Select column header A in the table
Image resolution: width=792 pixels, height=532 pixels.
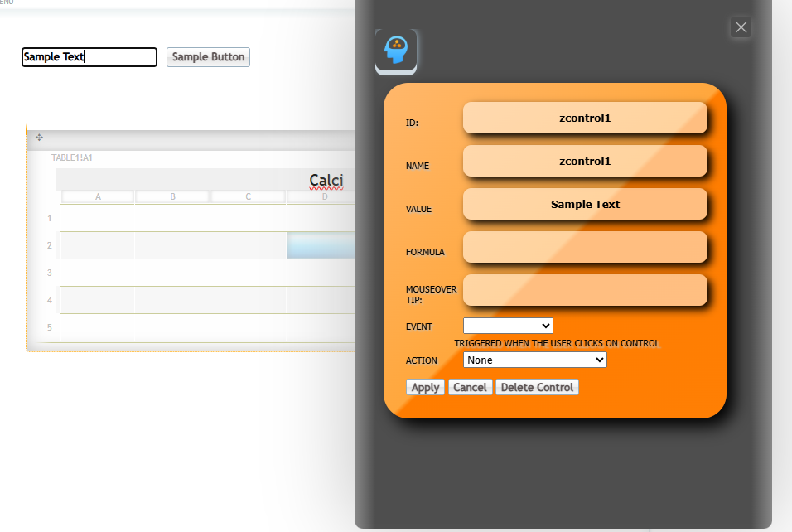(x=98, y=196)
